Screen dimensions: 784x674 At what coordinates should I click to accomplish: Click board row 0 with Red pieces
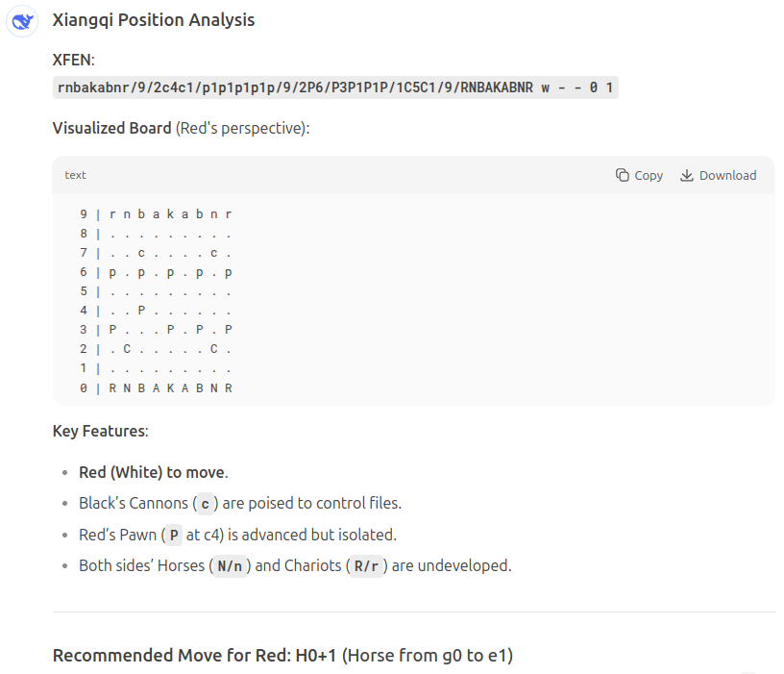tap(157, 388)
